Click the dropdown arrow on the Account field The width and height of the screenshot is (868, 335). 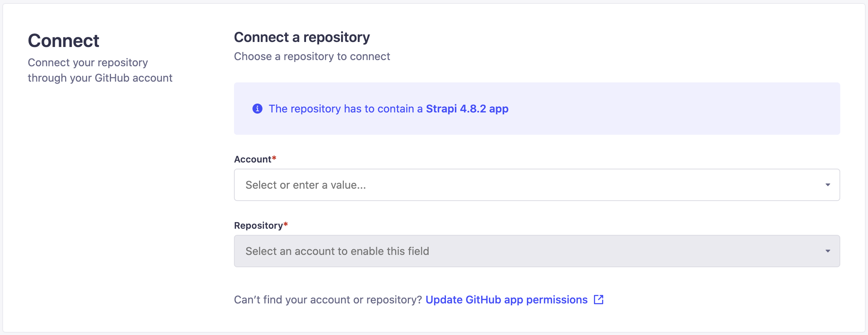(827, 185)
